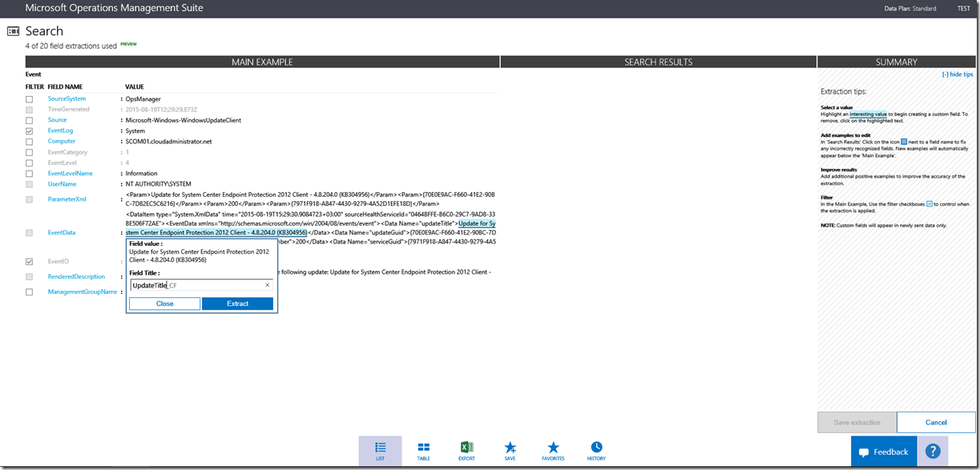The image size is (980, 470).
Task: Open the Feedback button
Action: pyautogui.click(x=883, y=452)
